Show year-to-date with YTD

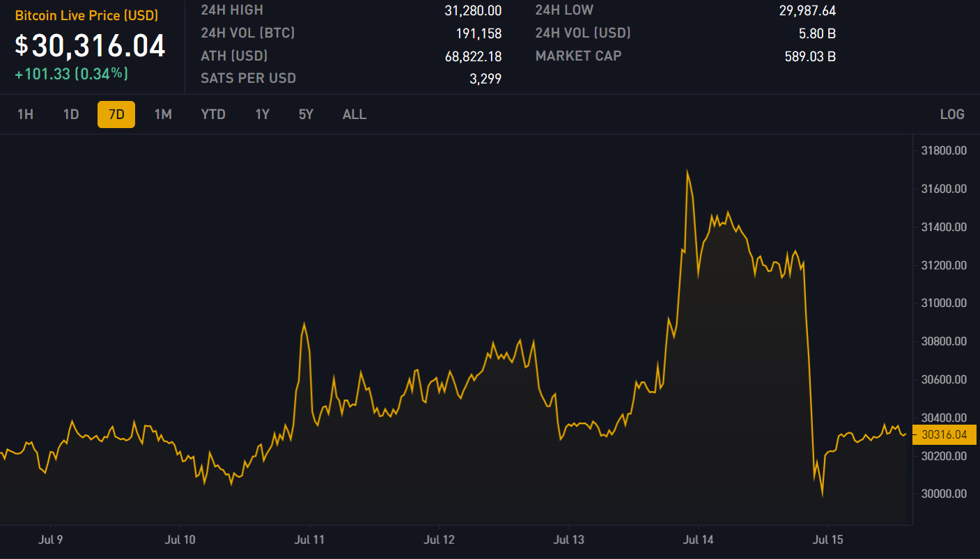(x=213, y=114)
